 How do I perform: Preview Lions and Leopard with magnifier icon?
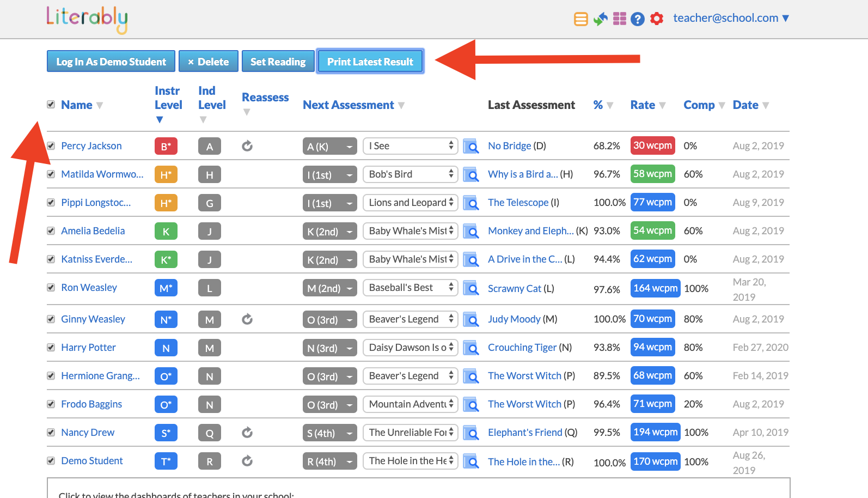[471, 203]
